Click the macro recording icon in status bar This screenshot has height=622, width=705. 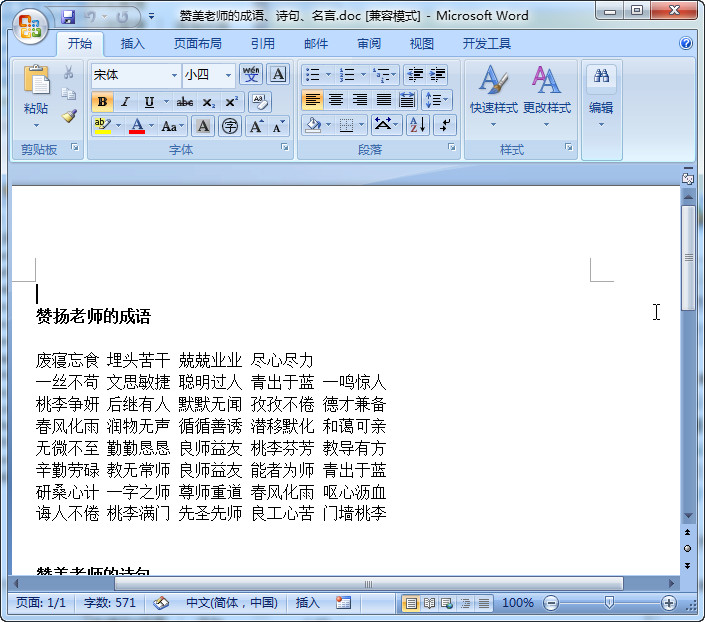coord(343,603)
